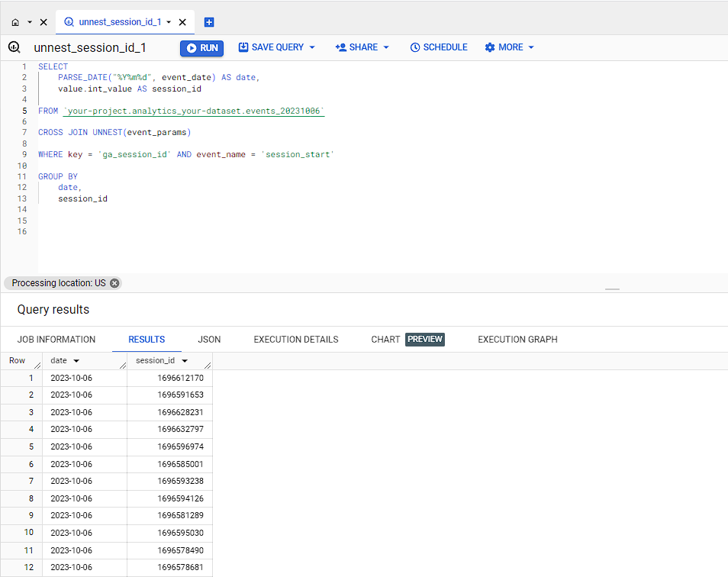Image resolution: width=728 pixels, height=577 pixels.
Task: Open the date column dropdown arrow
Action: tap(76, 361)
